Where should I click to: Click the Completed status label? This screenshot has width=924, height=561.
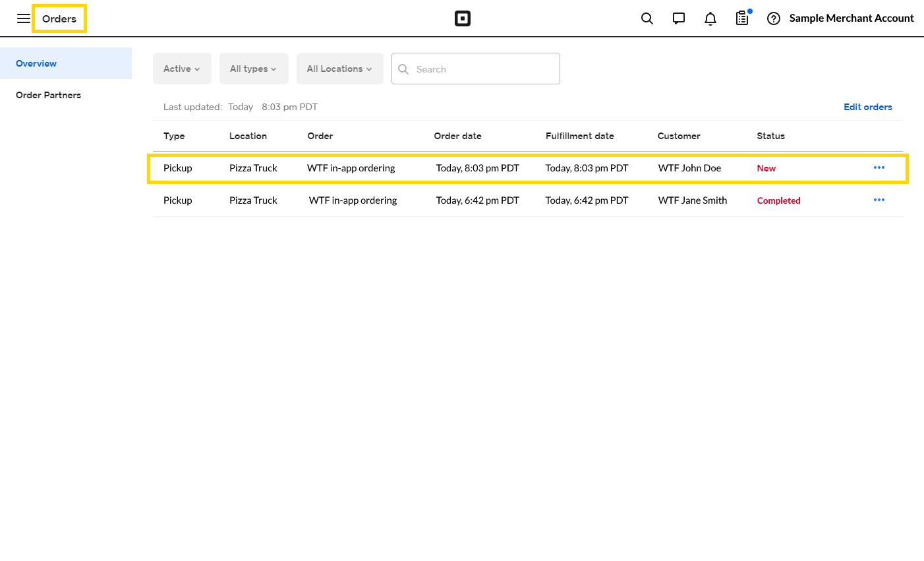779,200
